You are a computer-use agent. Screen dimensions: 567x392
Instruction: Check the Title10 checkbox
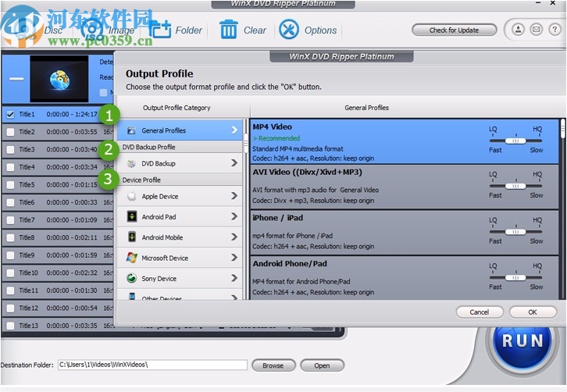[x=10, y=273]
